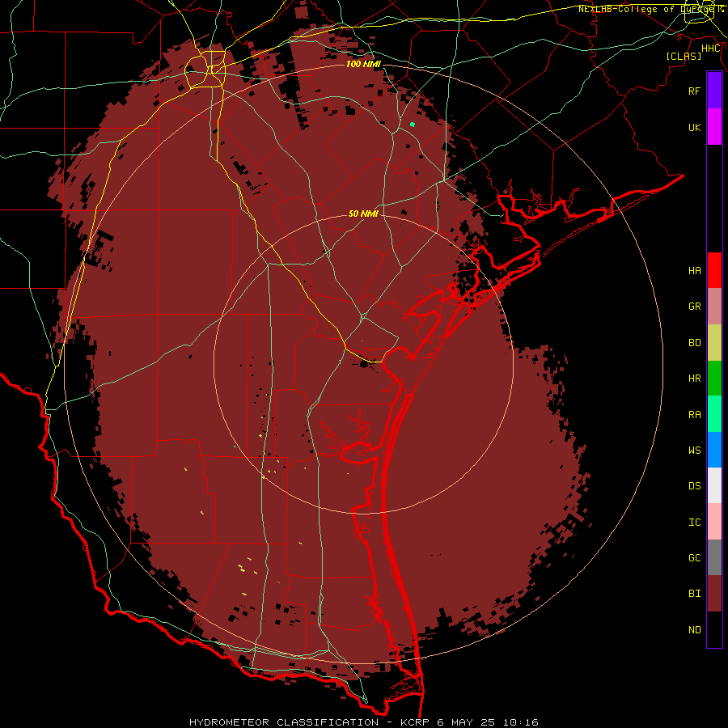
Task: Click the 'ND' legend label
Action: [694, 630]
